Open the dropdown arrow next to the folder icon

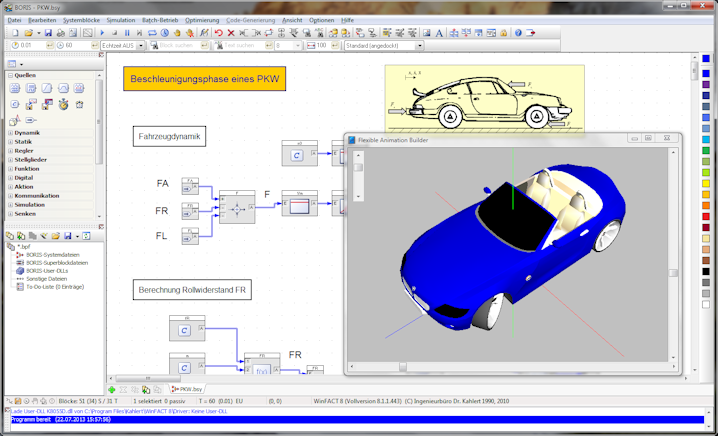(38, 33)
